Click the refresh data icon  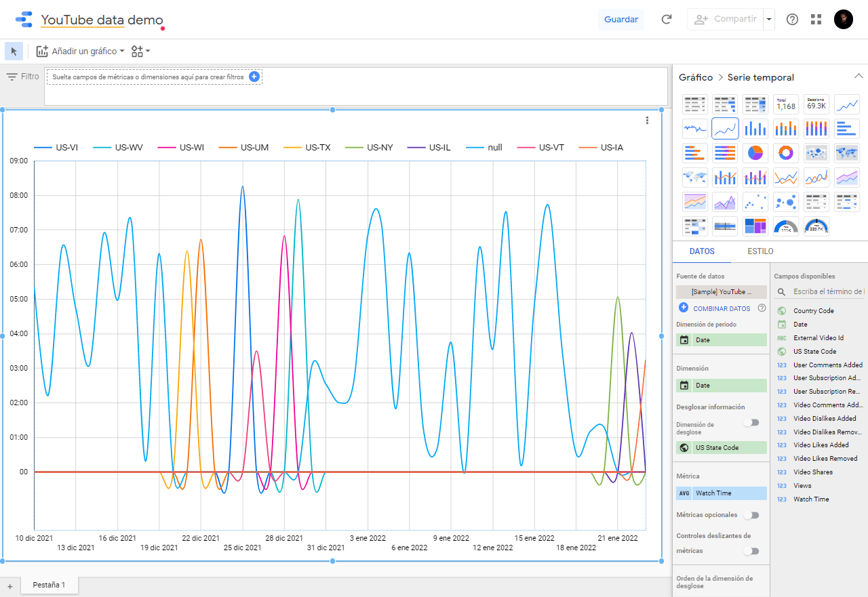point(667,20)
